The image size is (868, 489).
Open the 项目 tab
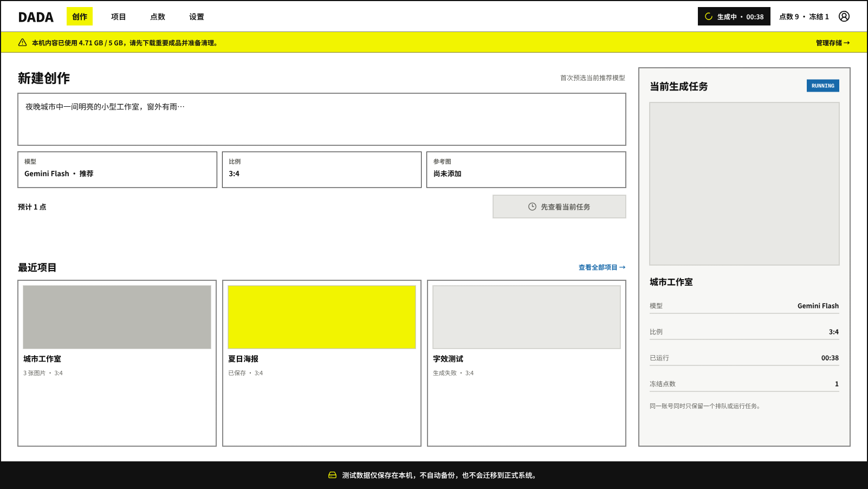(x=119, y=16)
